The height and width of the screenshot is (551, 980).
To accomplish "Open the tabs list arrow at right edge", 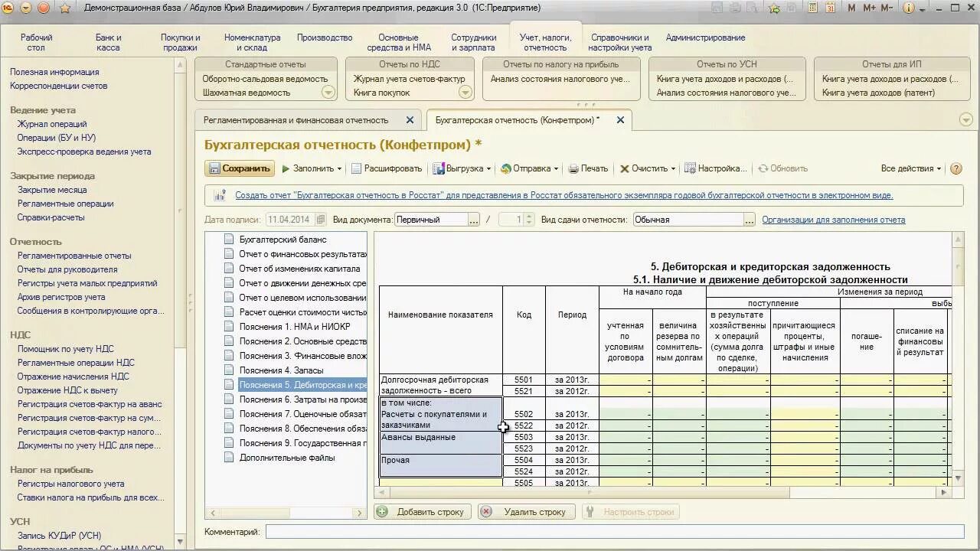I will [965, 120].
